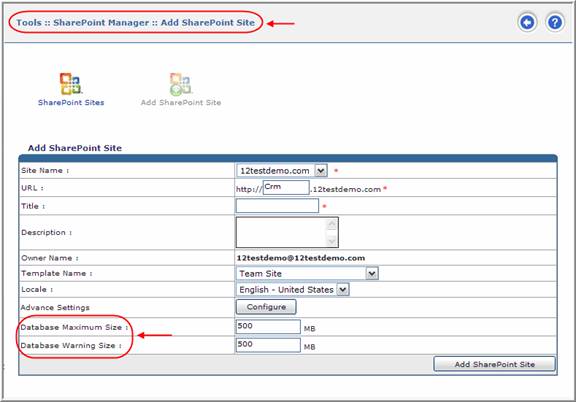Screen dimensions: 576x402
Task: Click the Configure advance settings button
Action: click(x=266, y=307)
